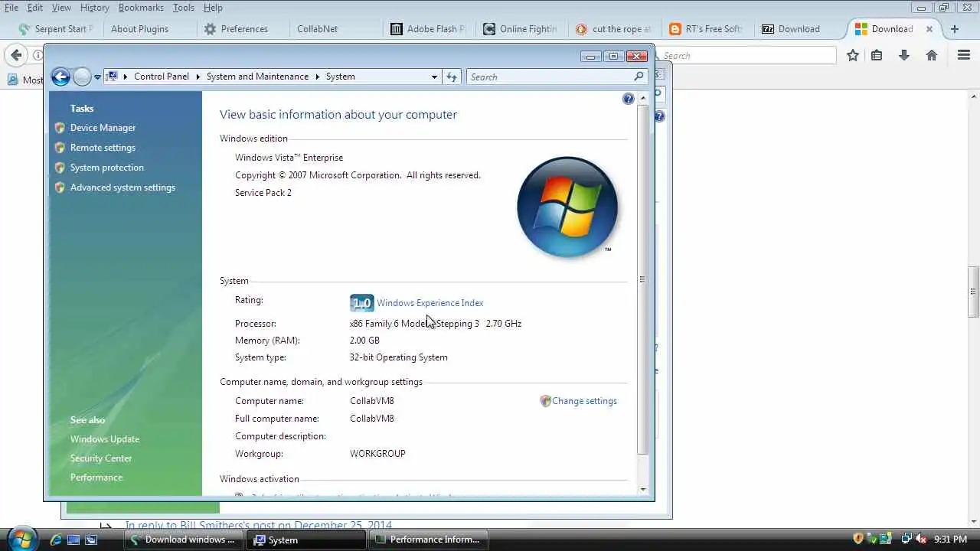Open the Windows Vista Start orb
980x551 pixels.
[21, 539]
